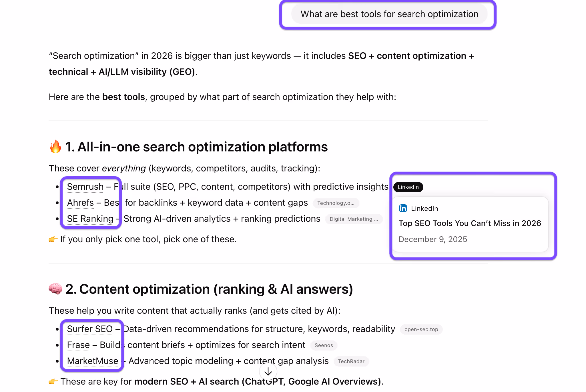The image size is (586, 392).
Task: Click the TechRadar source chip
Action: click(x=351, y=361)
